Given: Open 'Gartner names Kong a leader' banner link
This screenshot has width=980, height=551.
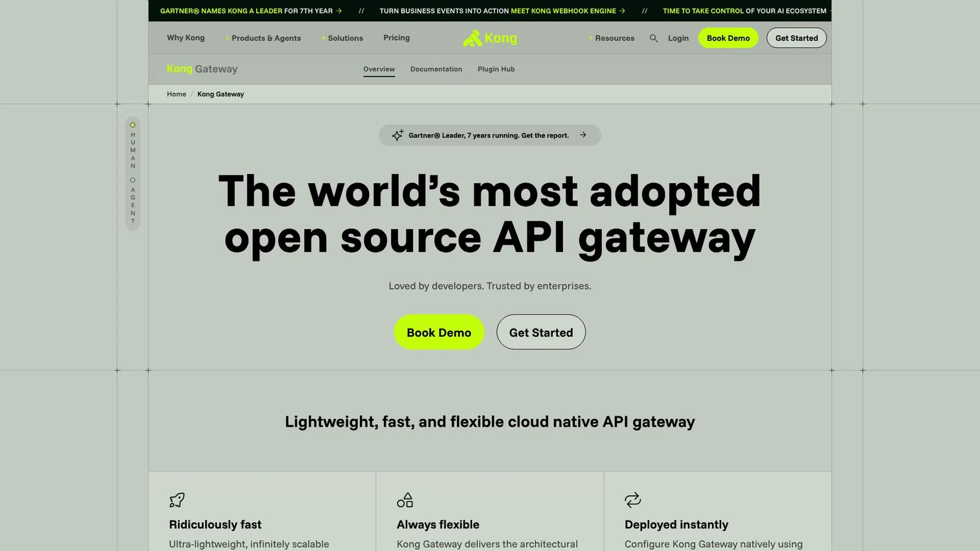Looking at the screenshot, I should 251,11.
